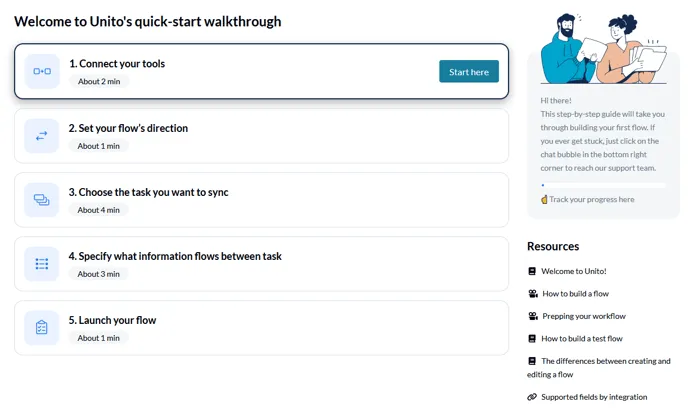
Task: Click the Choose the task sync icon
Action: click(42, 200)
